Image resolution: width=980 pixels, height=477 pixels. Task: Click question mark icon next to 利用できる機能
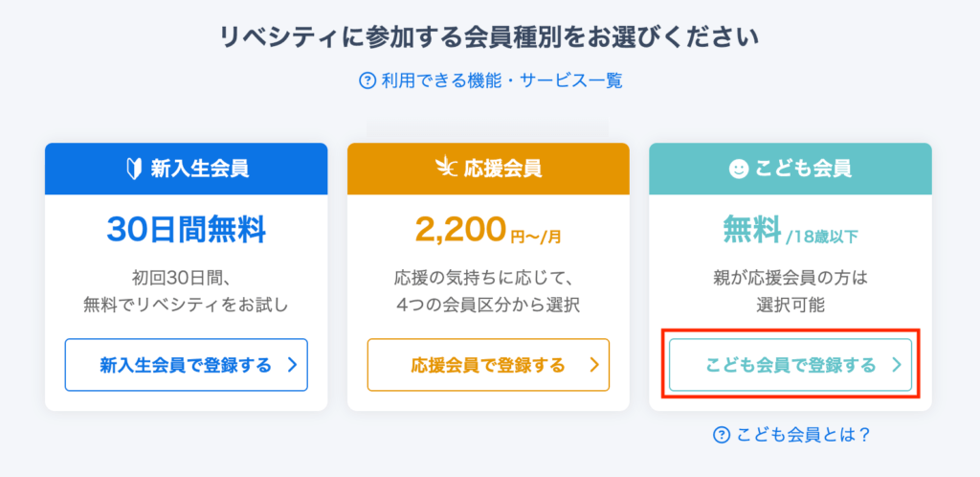point(367,80)
